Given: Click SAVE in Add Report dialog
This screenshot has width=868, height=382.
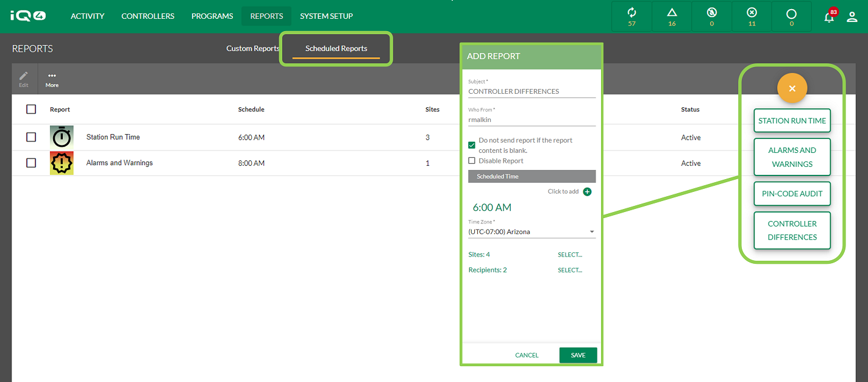Looking at the screenshot, I should point(578,355).
